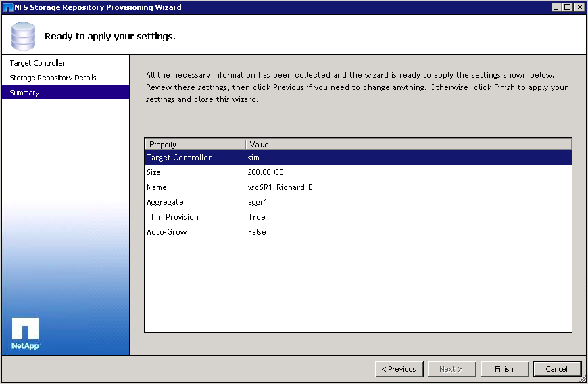This screenshot has width=588, height=384.
Task: Click the Finish button
Action: (x=504, y=369)
